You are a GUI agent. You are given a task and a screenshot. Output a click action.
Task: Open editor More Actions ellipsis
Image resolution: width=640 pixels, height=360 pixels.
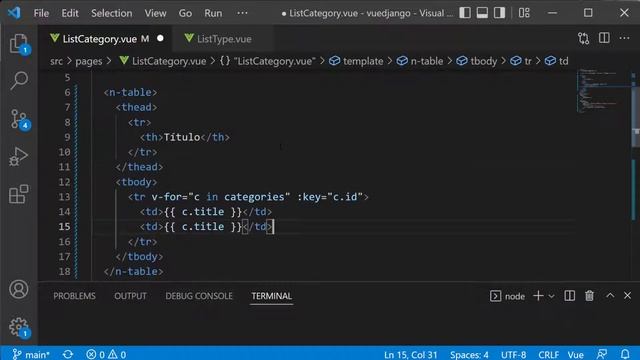[624, 38]
